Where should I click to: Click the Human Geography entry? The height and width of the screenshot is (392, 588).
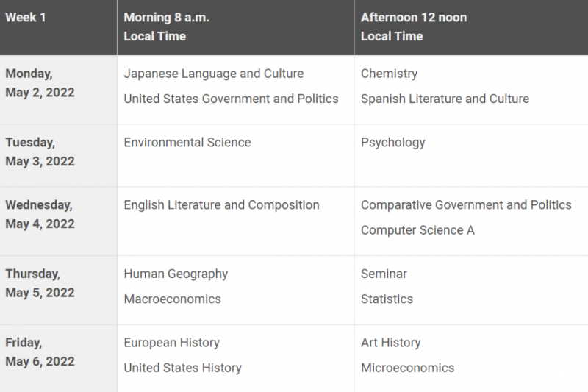pyautogui.click(x=176, y=274)
